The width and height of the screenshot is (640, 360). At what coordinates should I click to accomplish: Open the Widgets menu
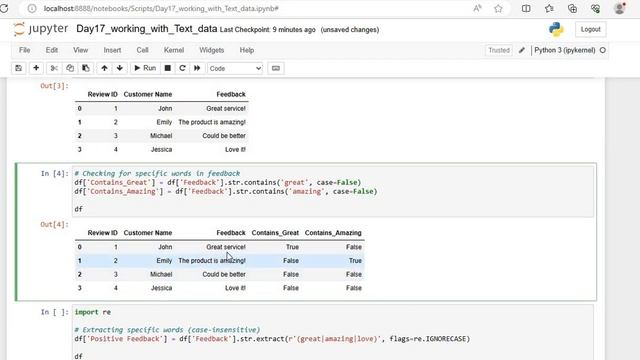point(211,50)
